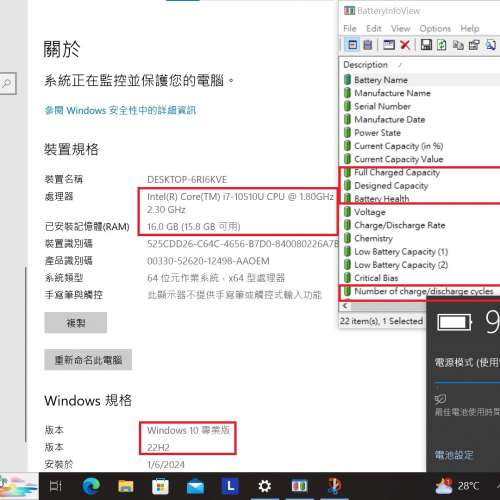Click the Properties toolbar icon in BatteryInfoView
500x500 pixels.
474,45
